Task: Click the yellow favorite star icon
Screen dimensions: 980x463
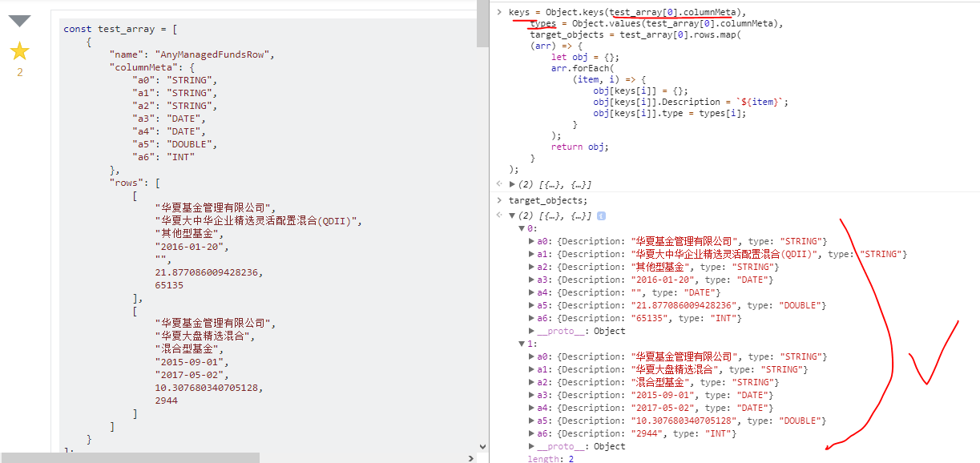Action: click(19, 52)
